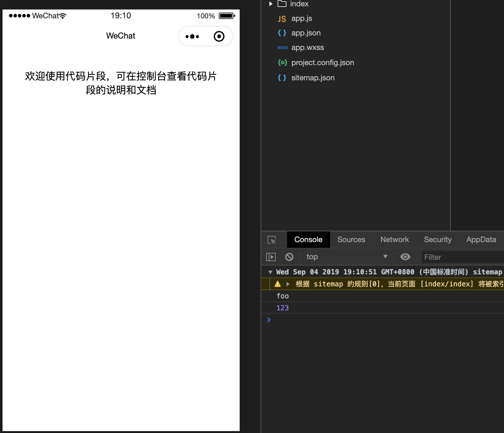Click the 19:10 time in status bar
Image resolution: width=504 pixels, height=433 pixels.
coord(121,16)
